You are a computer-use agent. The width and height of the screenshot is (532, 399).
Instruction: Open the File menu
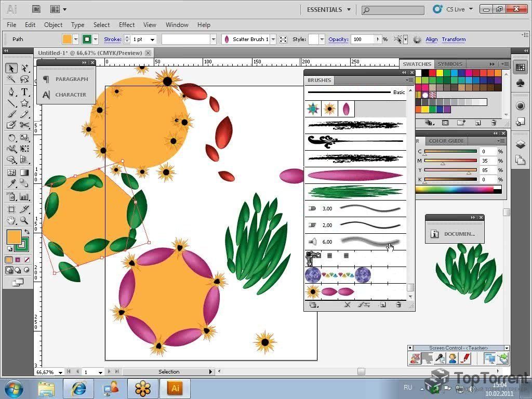(11, 25)
